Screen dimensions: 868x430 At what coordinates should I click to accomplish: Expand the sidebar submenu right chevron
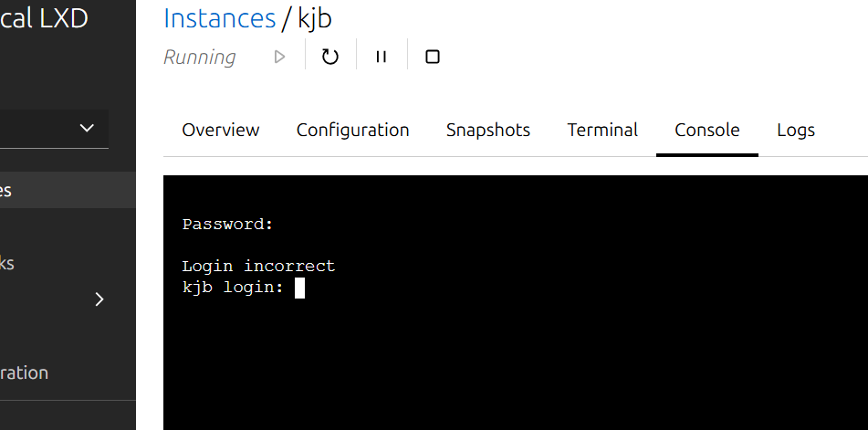tap(99, 299)
